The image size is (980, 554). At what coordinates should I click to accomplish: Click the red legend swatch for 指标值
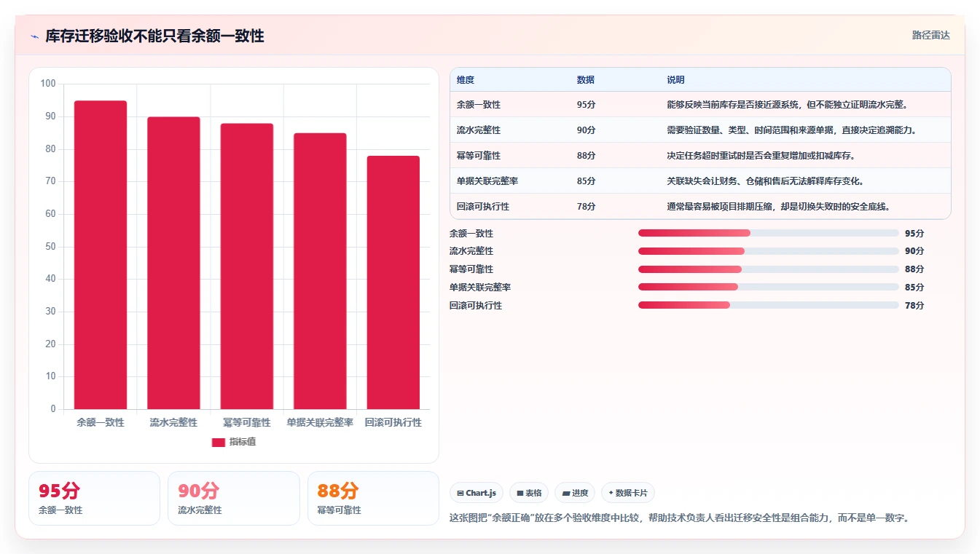219,442
